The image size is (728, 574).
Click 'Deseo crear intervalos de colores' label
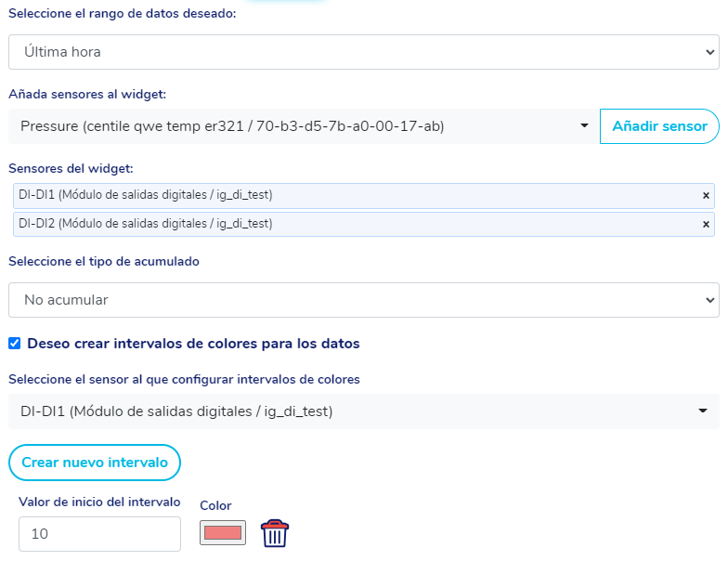pos(193,344)
